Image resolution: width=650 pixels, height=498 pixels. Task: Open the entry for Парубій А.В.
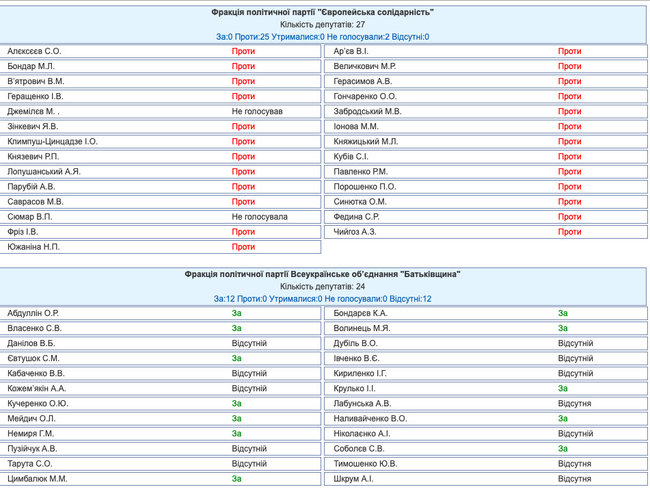31,186
